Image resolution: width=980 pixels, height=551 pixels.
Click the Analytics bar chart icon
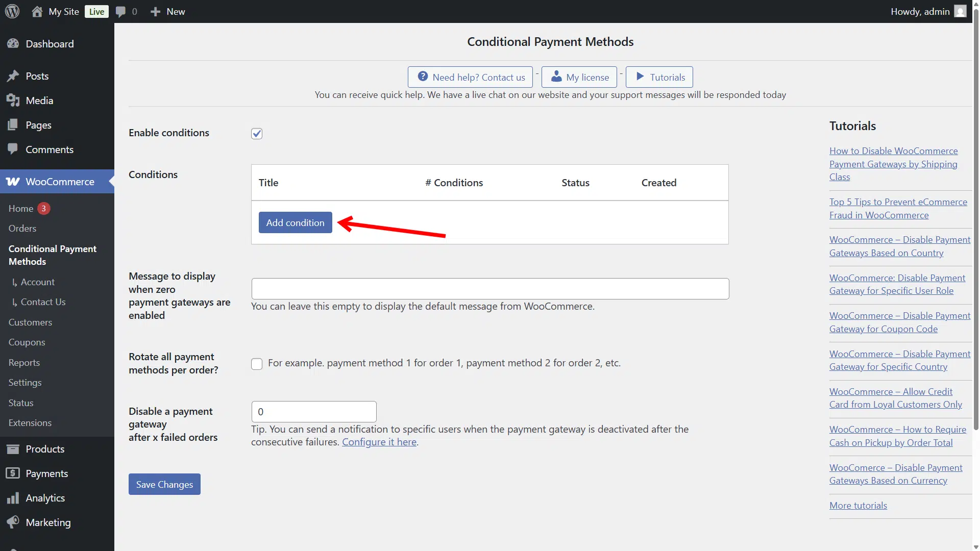click(13, 498)
